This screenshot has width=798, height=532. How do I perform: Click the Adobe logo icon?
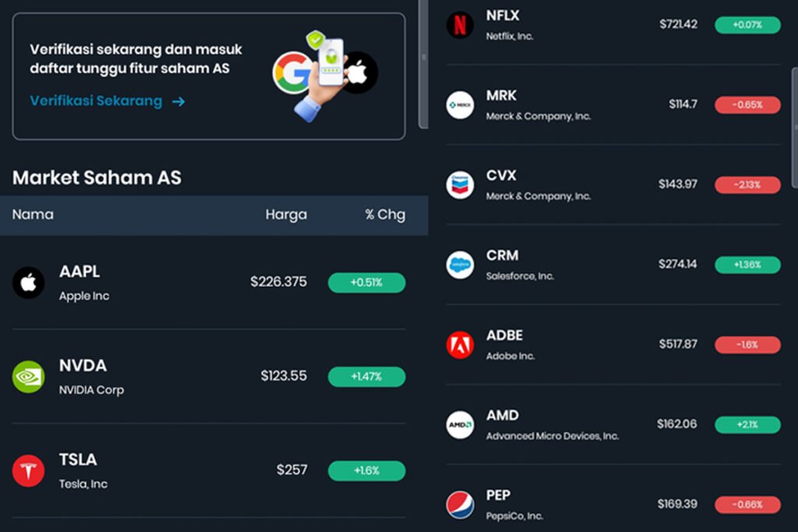coord(460,344)
